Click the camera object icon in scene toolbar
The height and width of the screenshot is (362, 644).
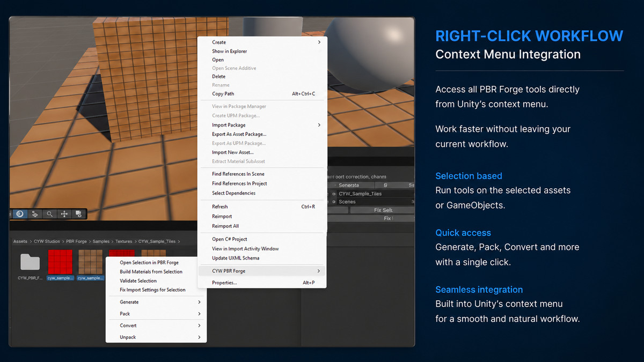pyautogui.click(x=78, y=214)
